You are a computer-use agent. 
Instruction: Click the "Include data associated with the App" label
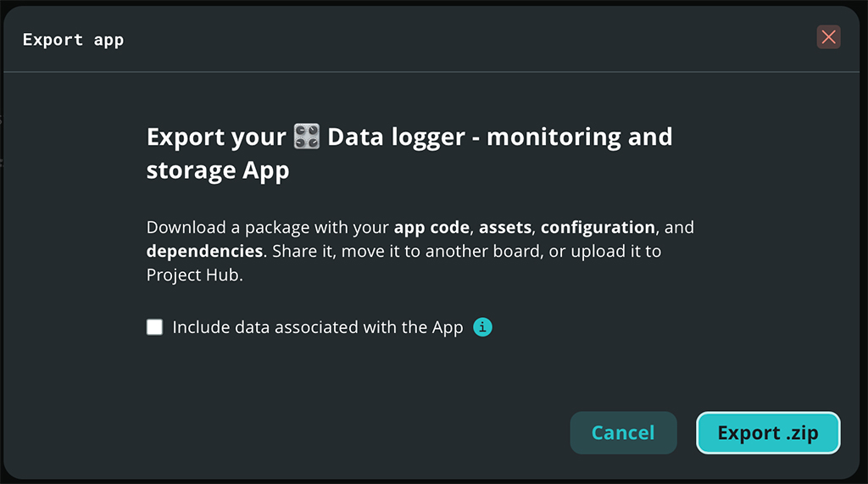318,327
